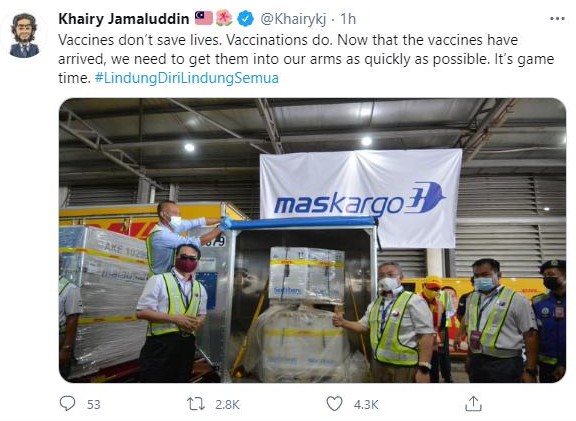Like the tweet with heart icon
This screenshot has height=421, width=576.
[334, 404]
